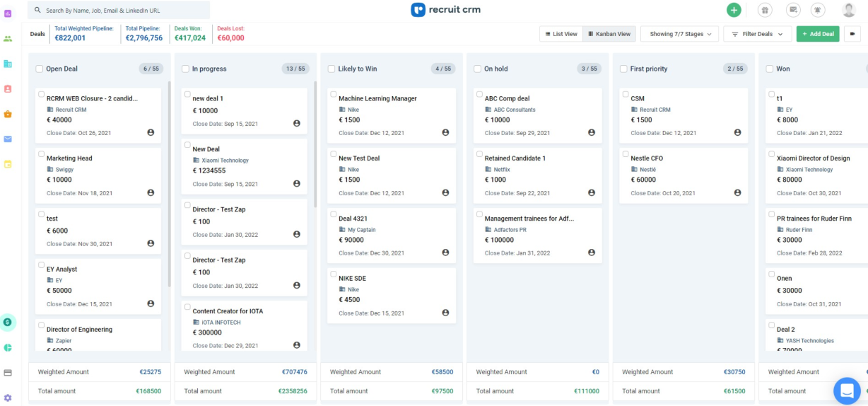Click the video tutorial icon beside Add Deal
The width and height of the screenshot is (868, 406).
coord(852,34)
